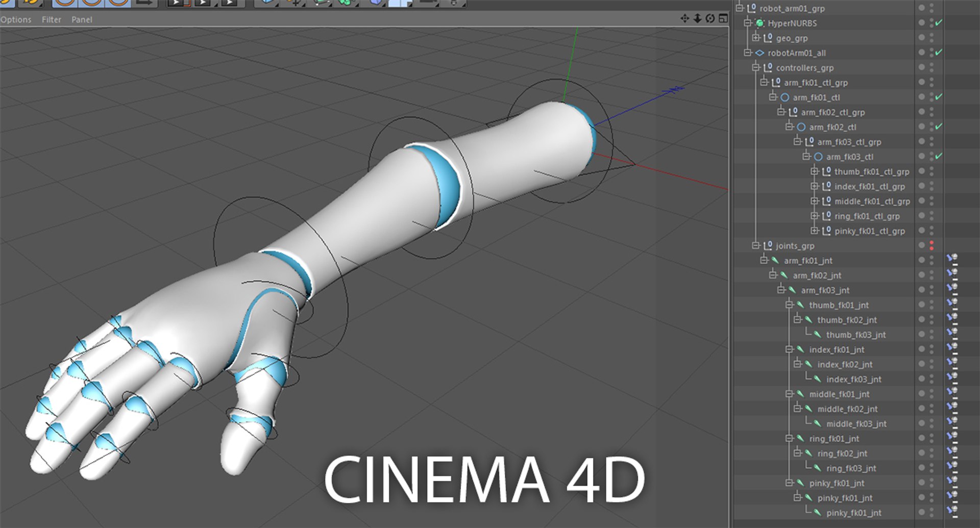Click the robotArm01_all object icon
Viewport: 980px width, 528px height.
[759, 53]
